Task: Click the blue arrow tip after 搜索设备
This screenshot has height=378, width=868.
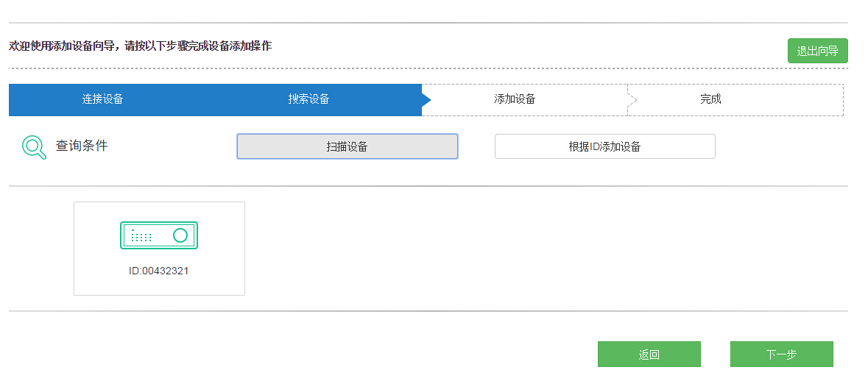Action: (x=426, y=100)
